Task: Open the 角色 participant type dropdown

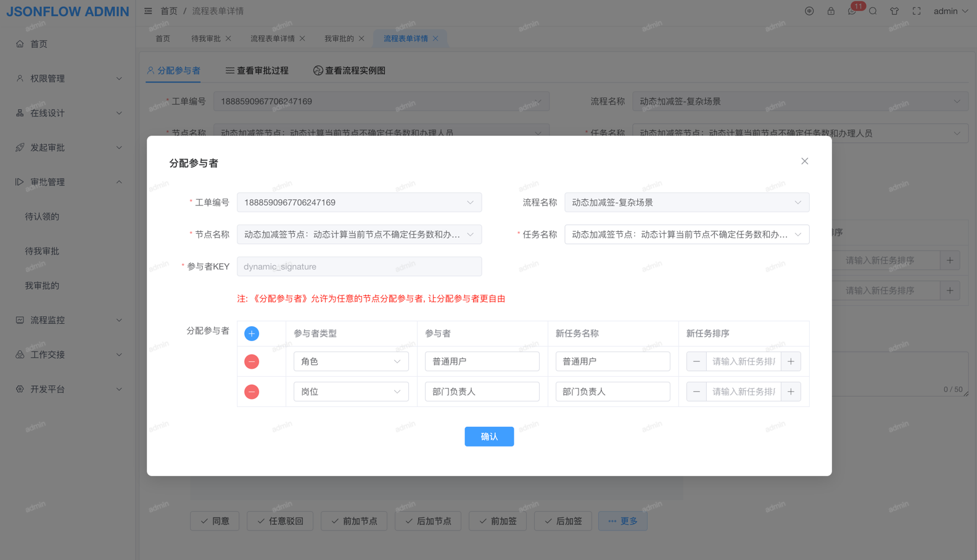Action: (x=350, y=361)
